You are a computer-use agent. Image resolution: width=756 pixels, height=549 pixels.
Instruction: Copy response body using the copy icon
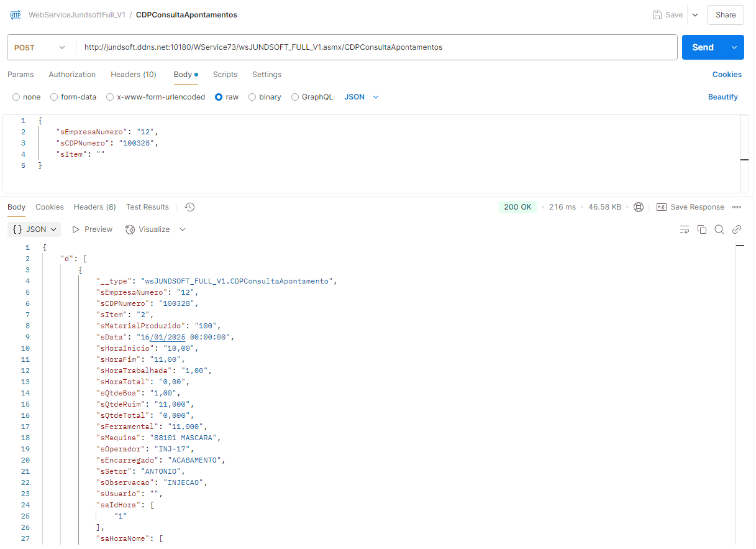pos(702,229)
